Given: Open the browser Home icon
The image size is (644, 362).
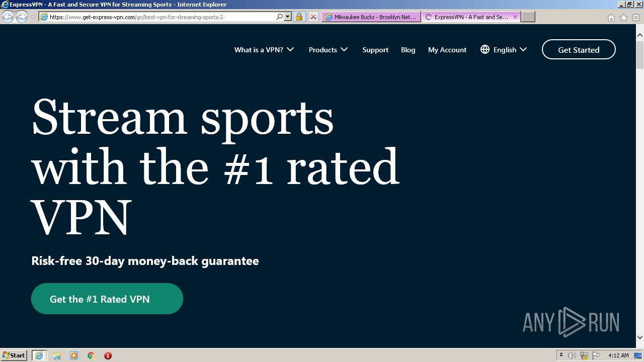Looking at the screenshot, I should coord(611,18).
